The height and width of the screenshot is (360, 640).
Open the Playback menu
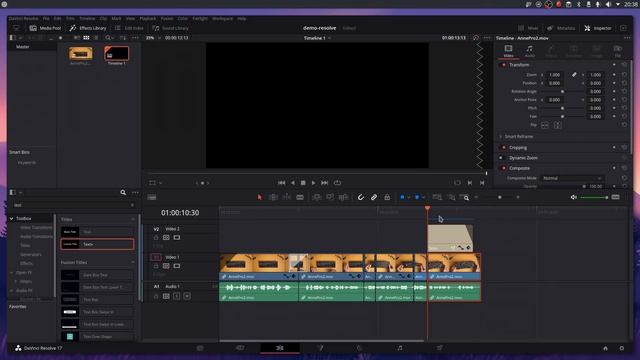pos(147,18)
